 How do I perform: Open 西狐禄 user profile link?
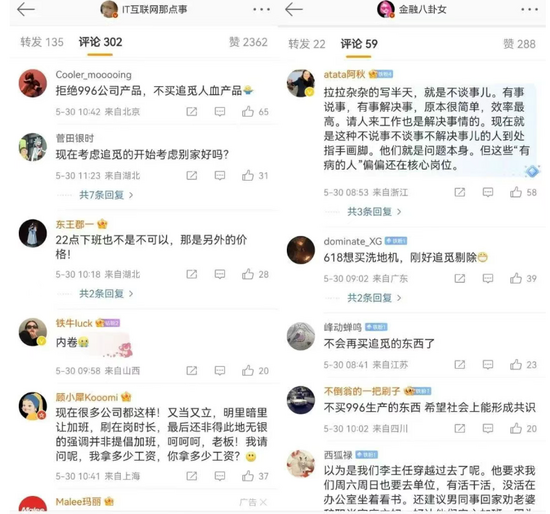[x=338, y=455]
